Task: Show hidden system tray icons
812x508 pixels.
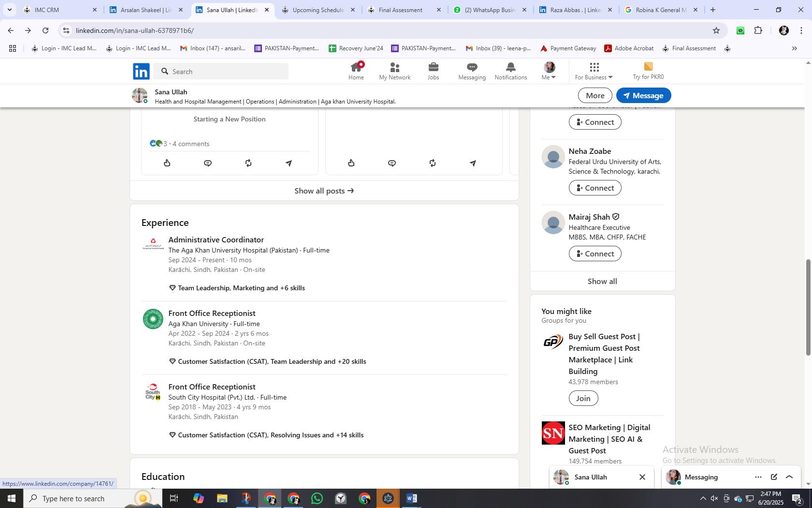Action: point(703,498)
